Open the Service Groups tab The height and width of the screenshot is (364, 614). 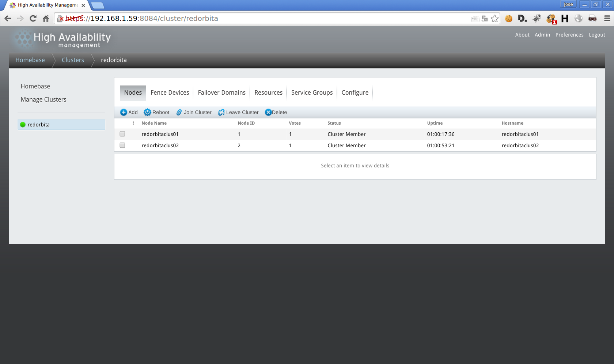coord(312,93)
